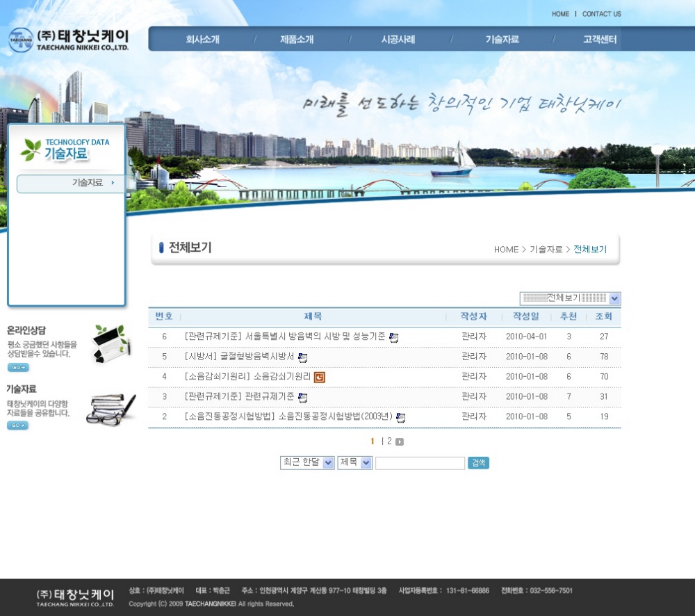This screenshot has height=616, width=695.
Task: Click the Taechang Nikkei logo at top left
Action: click(x=69, y=39)
